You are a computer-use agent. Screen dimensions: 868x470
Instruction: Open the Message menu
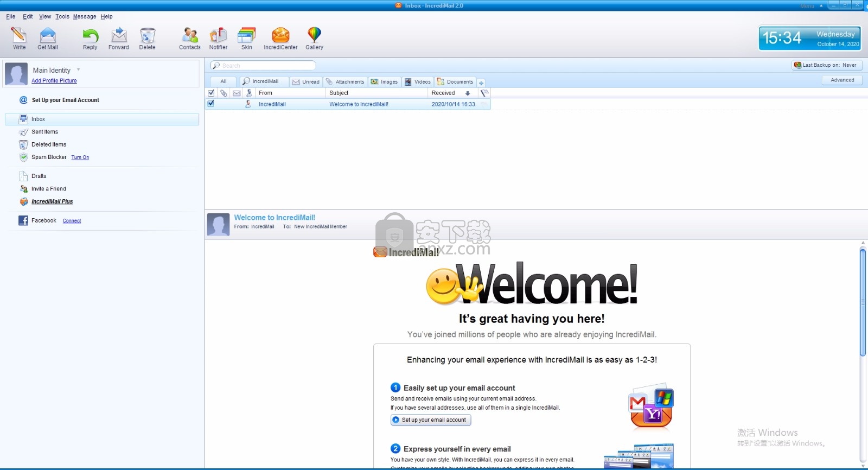[85, 16]
